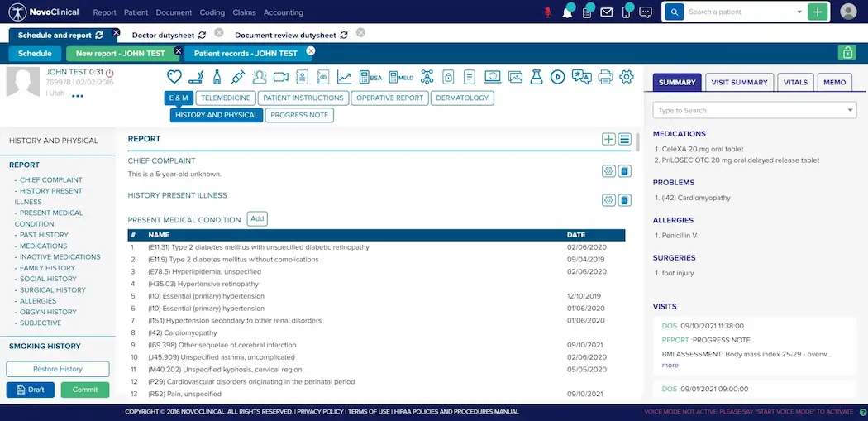Toggle the green lock button
The width and height of the screenshot is (868, 421).
point(846,53)
